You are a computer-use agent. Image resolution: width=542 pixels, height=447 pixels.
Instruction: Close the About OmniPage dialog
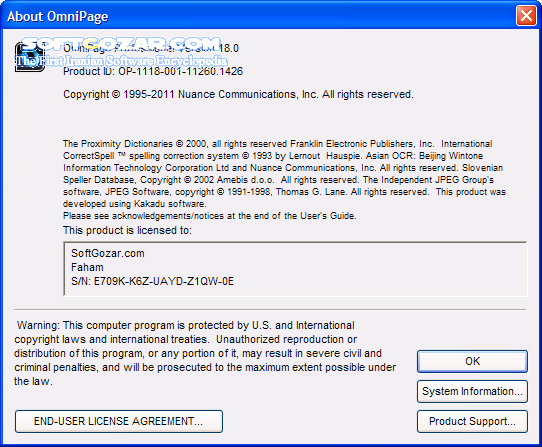coord(526,16)
